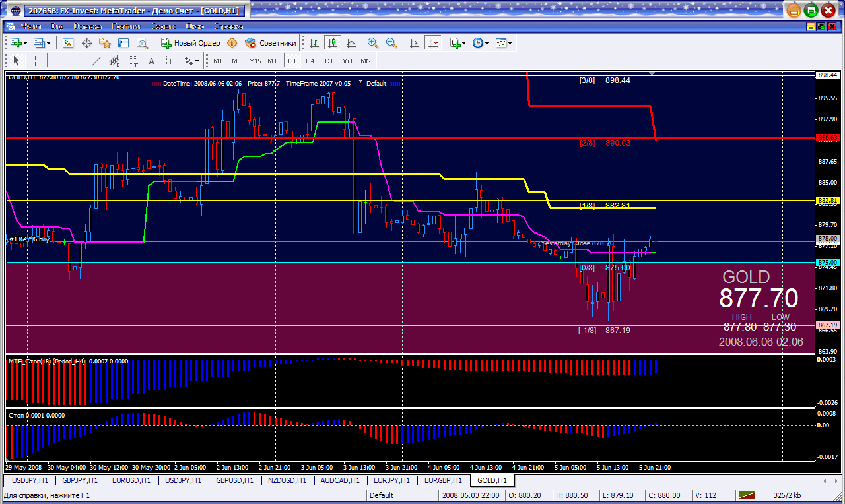Select the D1 timeframe button
The width and height of the screenshot is (845, 504).
329,61
